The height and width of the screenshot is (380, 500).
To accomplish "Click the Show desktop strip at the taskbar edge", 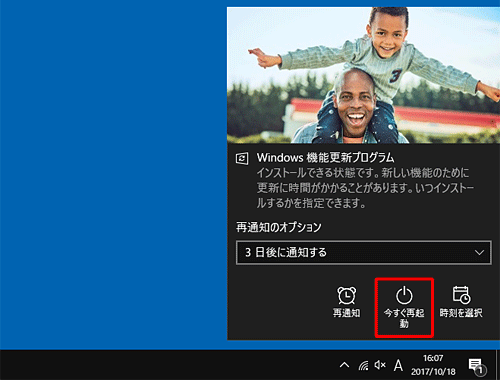I will (497, 365).
